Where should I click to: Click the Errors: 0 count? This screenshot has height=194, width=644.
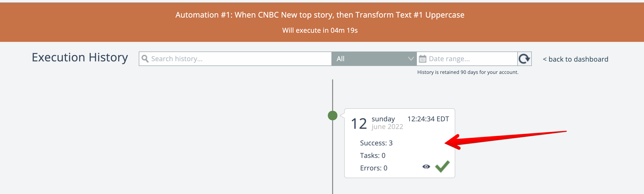coord(373,168)
